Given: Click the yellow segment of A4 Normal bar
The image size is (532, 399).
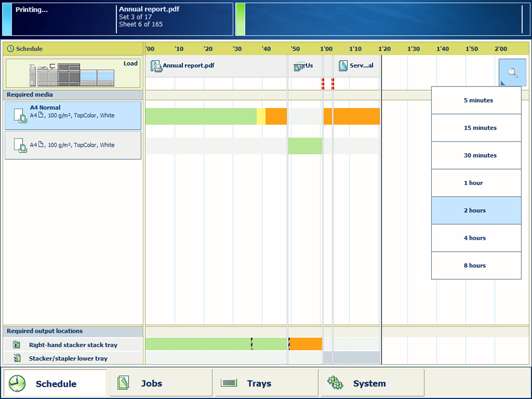Looking at the screenshot, I should (x=261, y=116).
